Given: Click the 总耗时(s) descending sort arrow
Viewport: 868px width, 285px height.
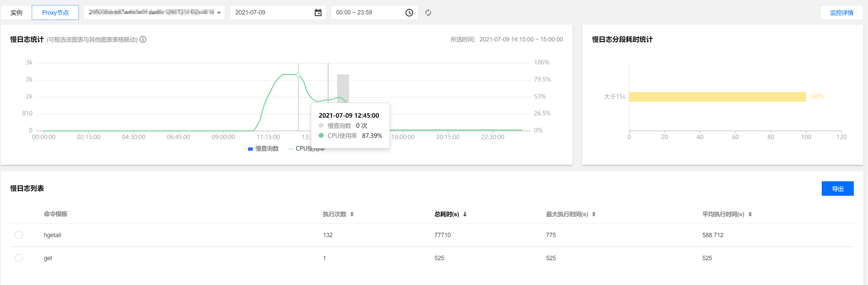Looking at the screenshot, I should pyautogui.click(x=465, y=214).
